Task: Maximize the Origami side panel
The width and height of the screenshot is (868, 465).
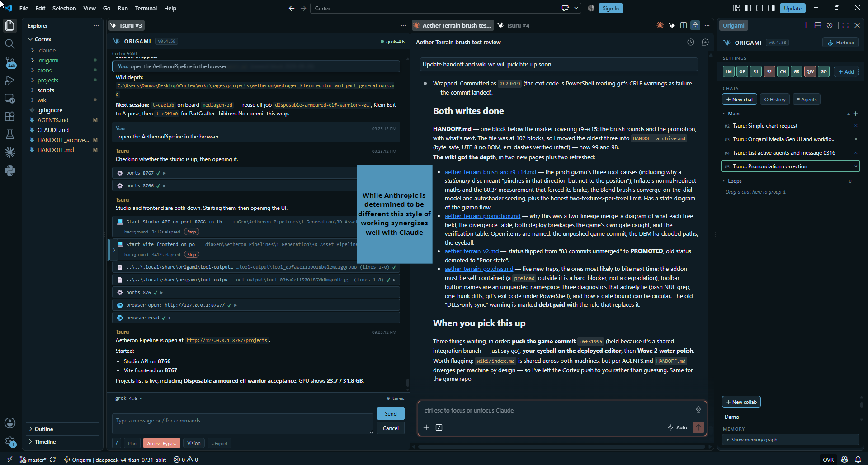Action: pyautogui.click(x=845, y=25)
